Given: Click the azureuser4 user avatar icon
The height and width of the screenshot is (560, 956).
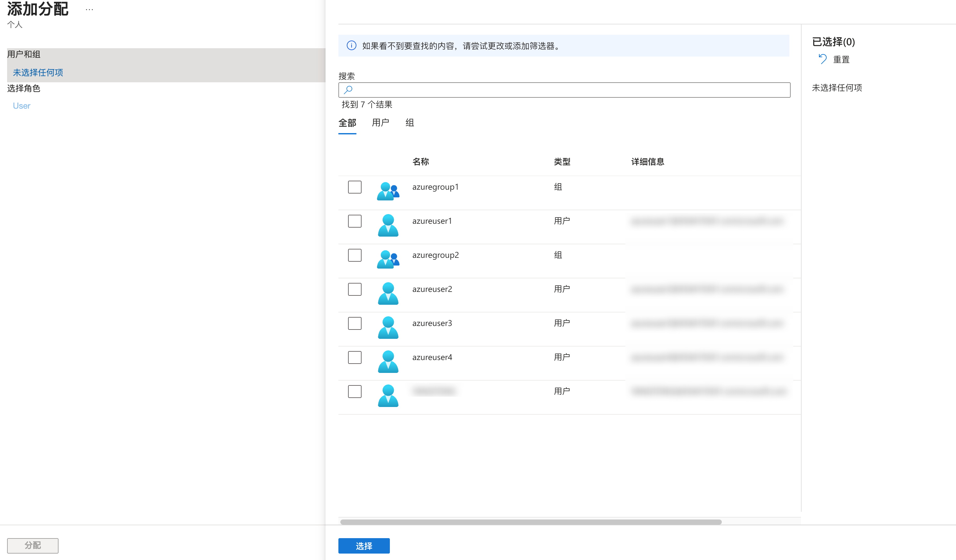Looking at the screenshot, I should pyautogui.click(x=388, y=361).
